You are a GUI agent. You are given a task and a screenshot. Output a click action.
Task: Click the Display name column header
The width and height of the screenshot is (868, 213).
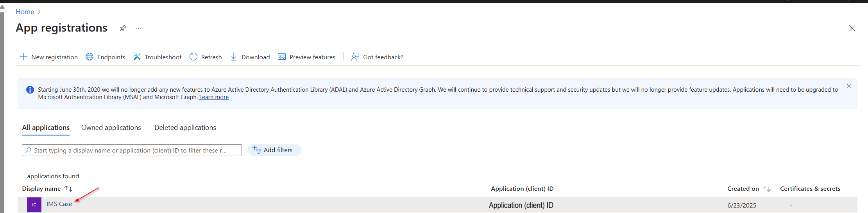coord(41,189)
